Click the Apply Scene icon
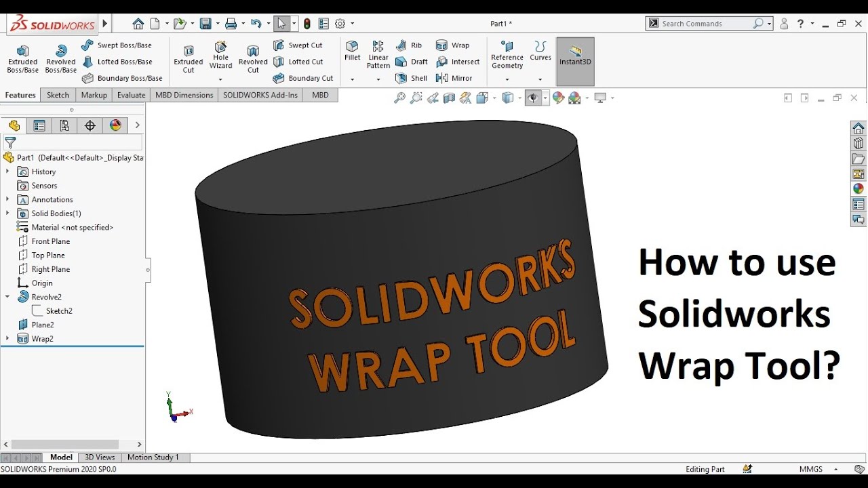The image size is (868, 488). [x=574, y=98]
